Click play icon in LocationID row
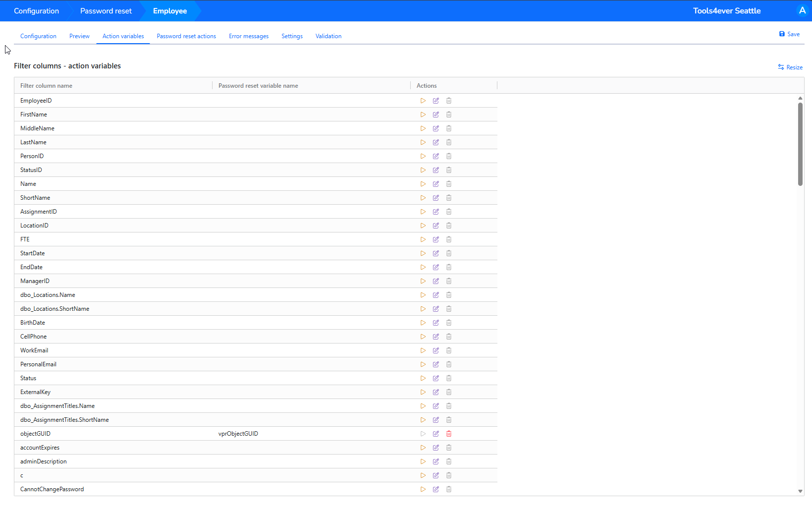Viewport: 812px width, 514px height. (x=423, y=226)
